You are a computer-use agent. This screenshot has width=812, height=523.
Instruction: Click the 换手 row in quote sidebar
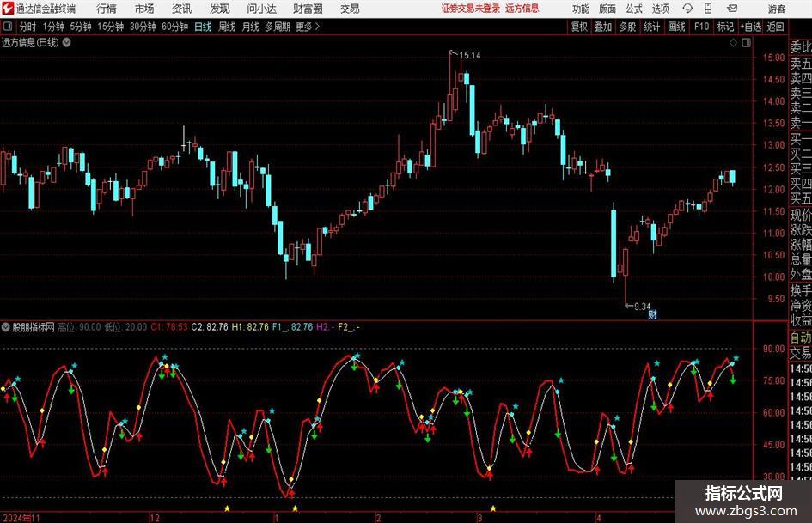coord(801,290)
